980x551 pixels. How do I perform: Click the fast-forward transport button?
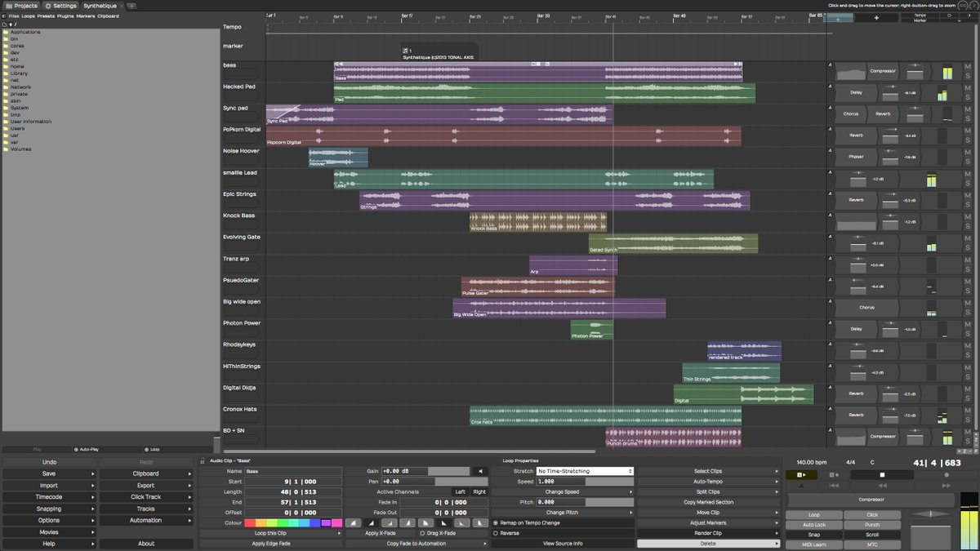point(946,486)
